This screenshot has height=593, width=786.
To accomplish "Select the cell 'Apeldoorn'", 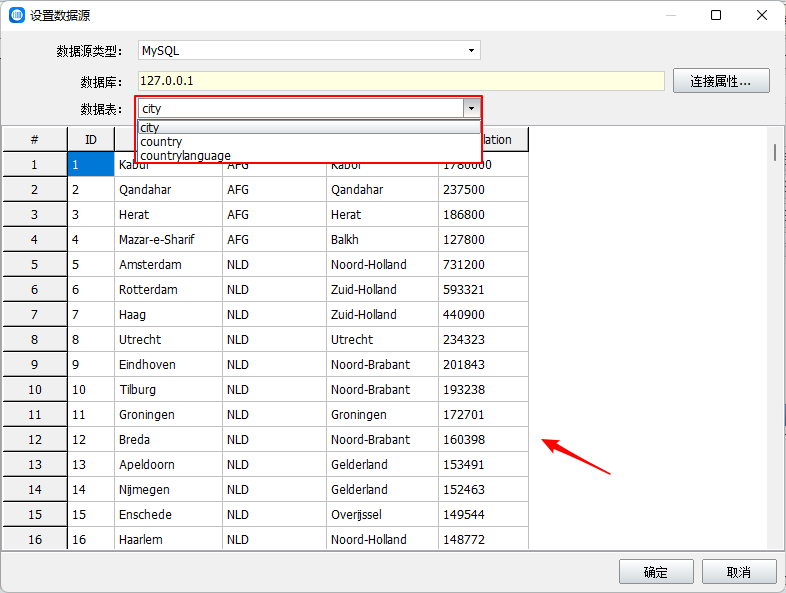I will pos(168,465).
